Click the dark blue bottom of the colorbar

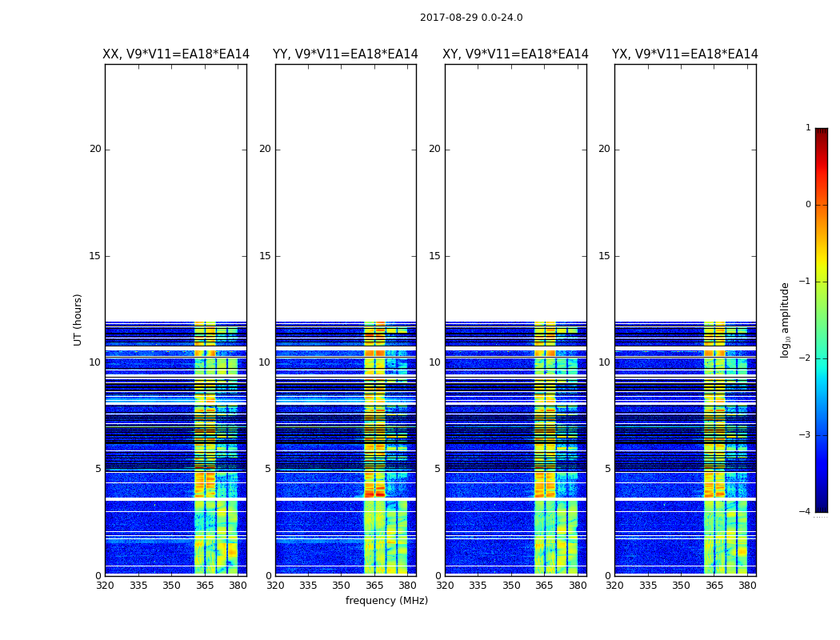point(822,507)
